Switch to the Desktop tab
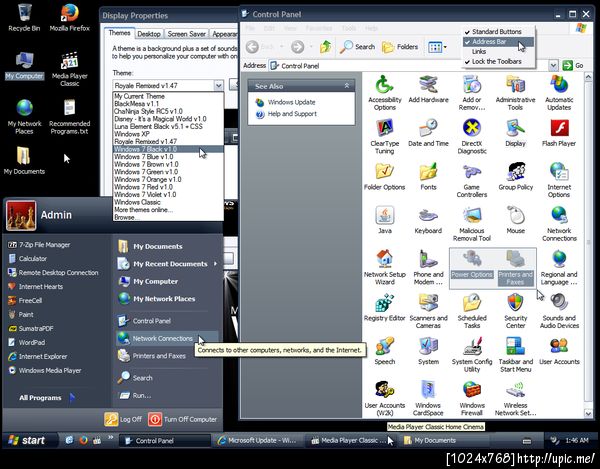 149,34
